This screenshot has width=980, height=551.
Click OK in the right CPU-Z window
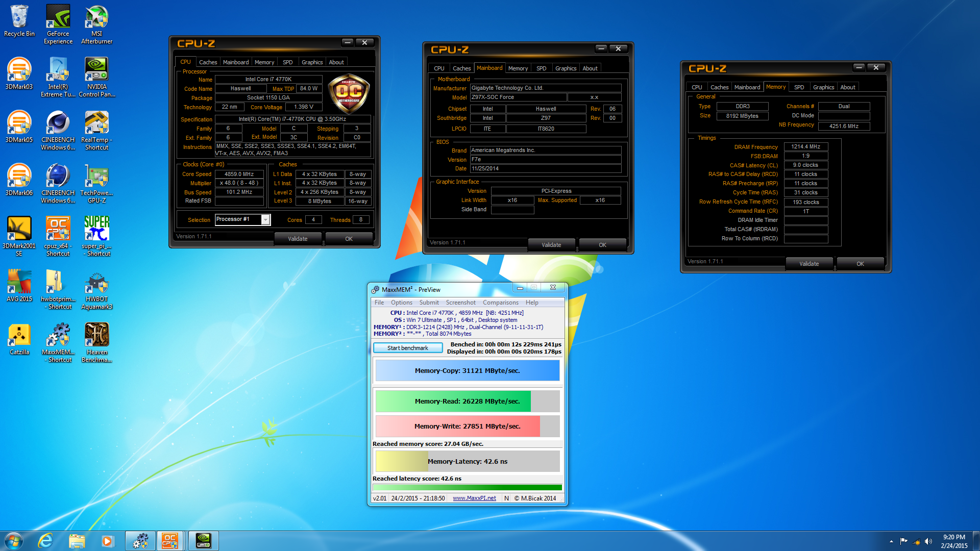pyautogui.click(x=860, y=264)
